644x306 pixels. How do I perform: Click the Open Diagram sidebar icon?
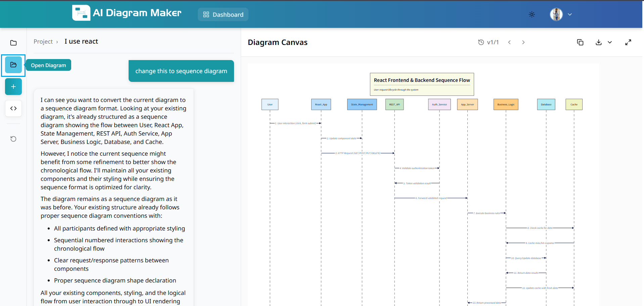(13, 65)
